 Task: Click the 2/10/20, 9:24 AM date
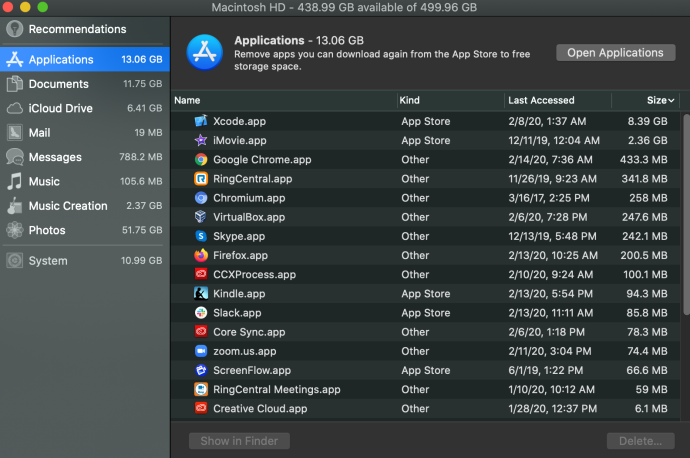tap(551, 275)
